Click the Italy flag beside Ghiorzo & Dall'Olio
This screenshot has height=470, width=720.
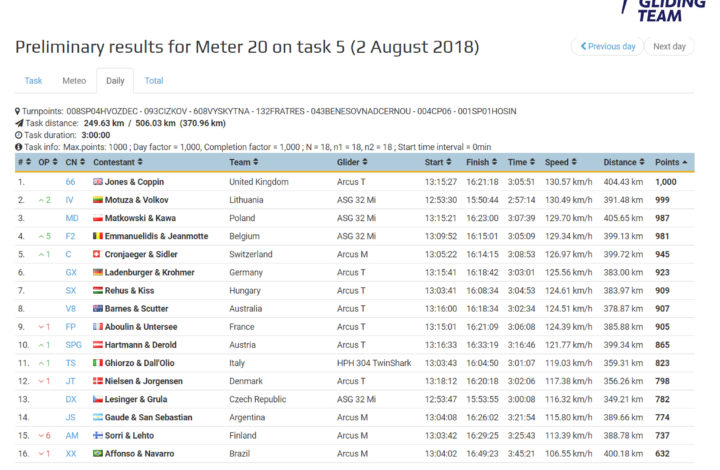click(x=98, y=363)
